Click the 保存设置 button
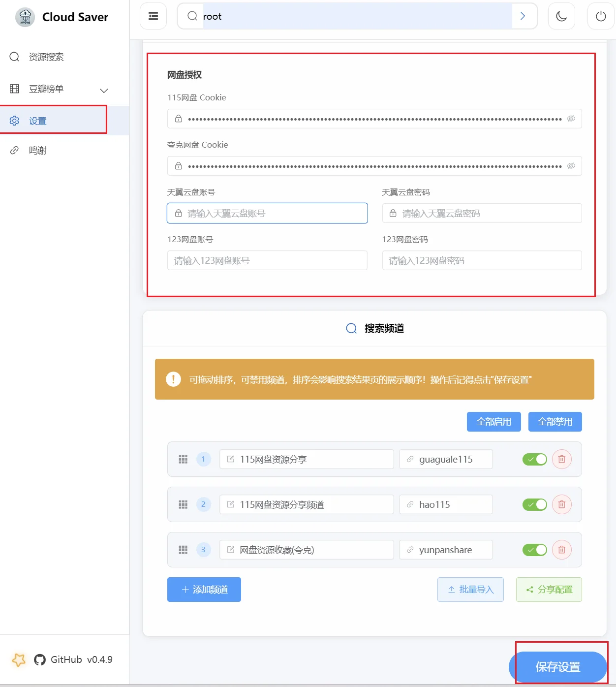The width and height of the screenshot is (616, 687). coord(558,667)
